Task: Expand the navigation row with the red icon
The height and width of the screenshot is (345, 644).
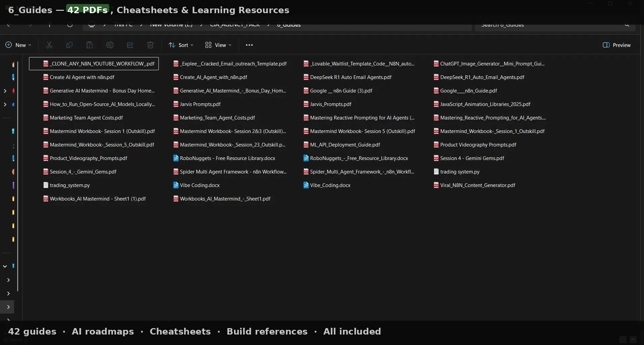Action: 5,91
